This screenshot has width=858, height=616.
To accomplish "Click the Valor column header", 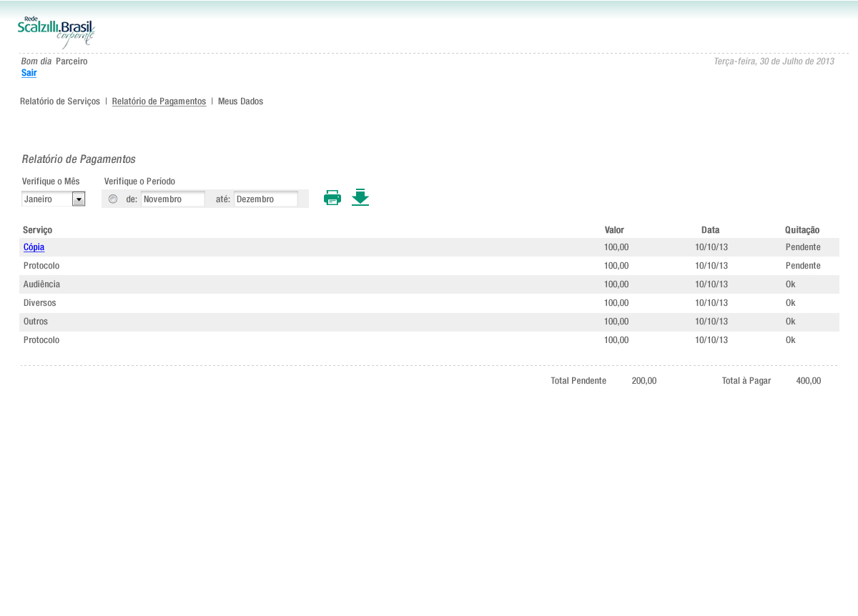I will pos(614,230).
